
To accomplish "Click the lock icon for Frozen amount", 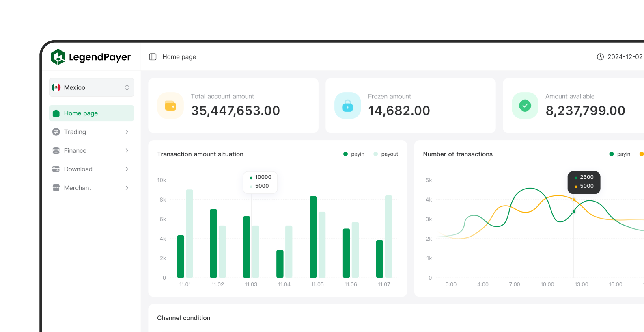I will tap(347, 106).
